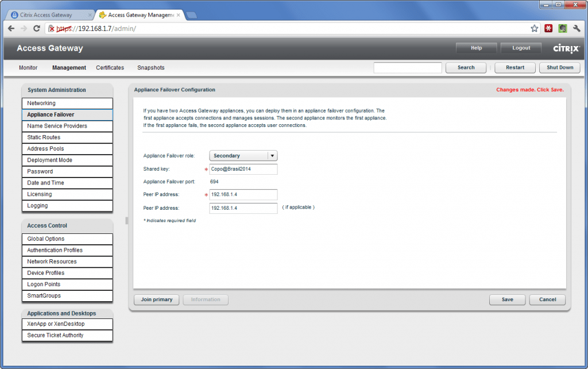The height and width of the screenshot is (369, 588).
Task: Select Access Gateway Management browser tab
Action: coord(139,15)
